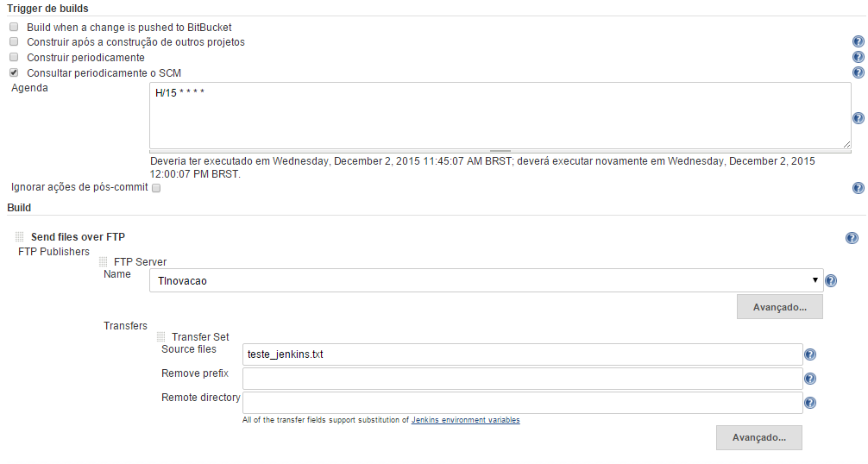The width and height of the screenshot is (868, 464).
Task: Show help for Source files field
Action: coord(809,354)
